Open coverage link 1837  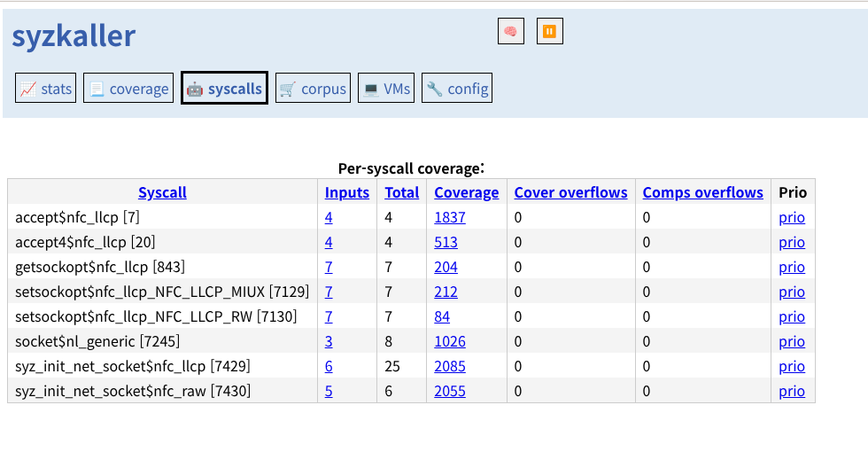coord(450,217)
